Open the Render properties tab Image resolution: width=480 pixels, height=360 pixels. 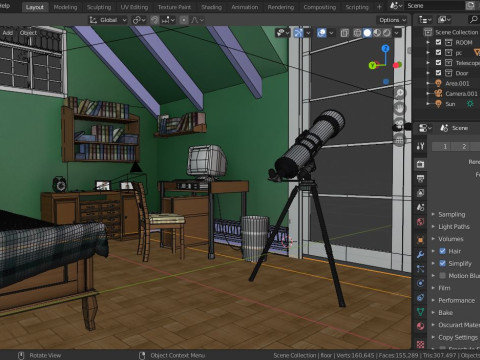420,164
